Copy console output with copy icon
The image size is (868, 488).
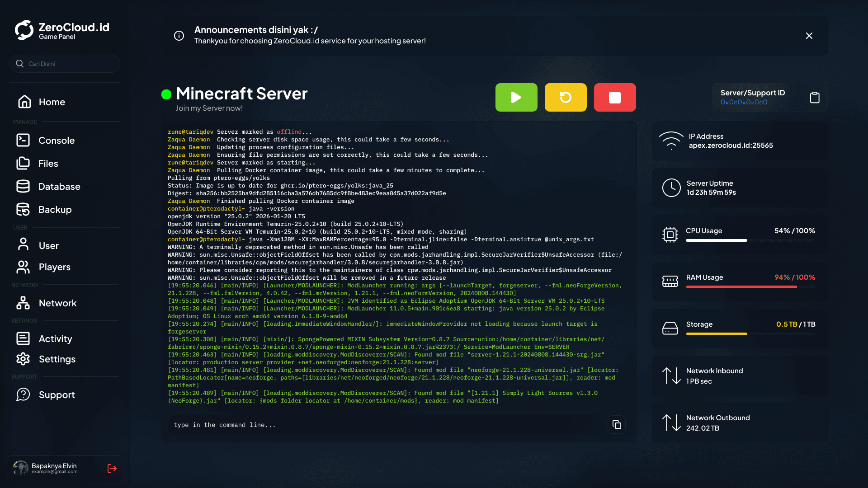(x=617, y=425)
